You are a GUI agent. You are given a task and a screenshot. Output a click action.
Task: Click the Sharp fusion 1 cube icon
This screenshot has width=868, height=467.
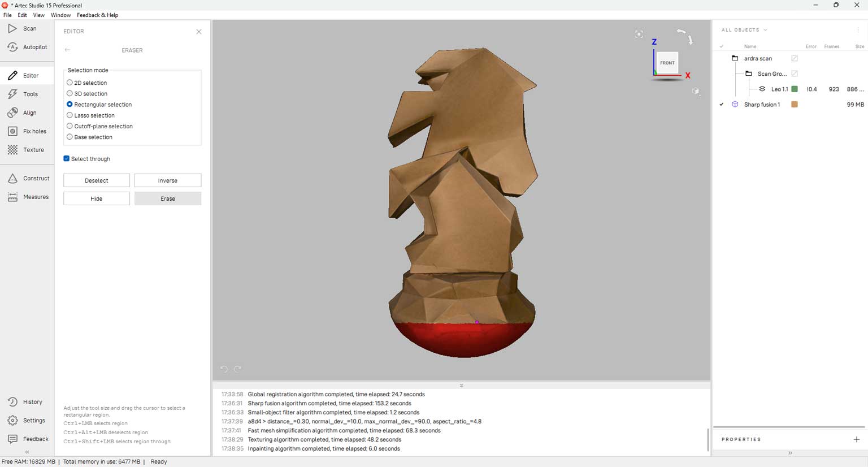click(x=735, y=105)
